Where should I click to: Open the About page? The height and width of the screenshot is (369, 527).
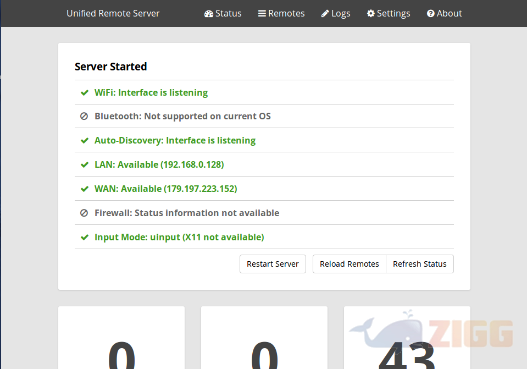click(x=444, y=13)
